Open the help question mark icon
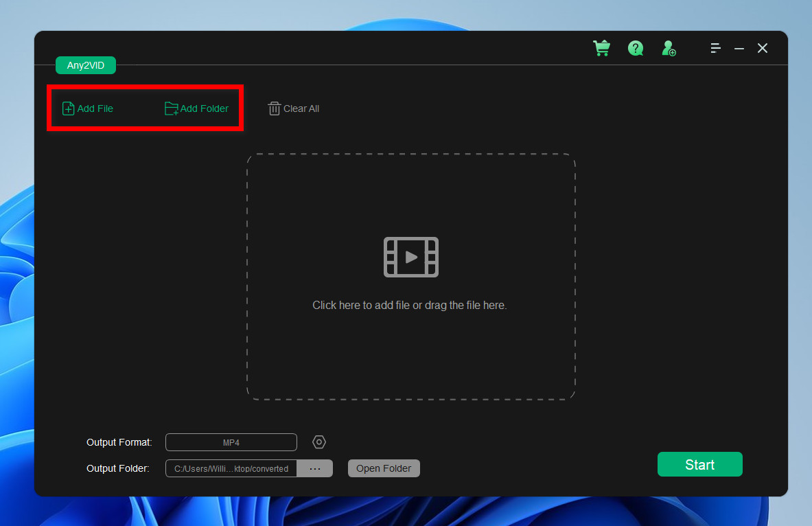The height and width of the screenshot is (526, 812). (636, 48)
